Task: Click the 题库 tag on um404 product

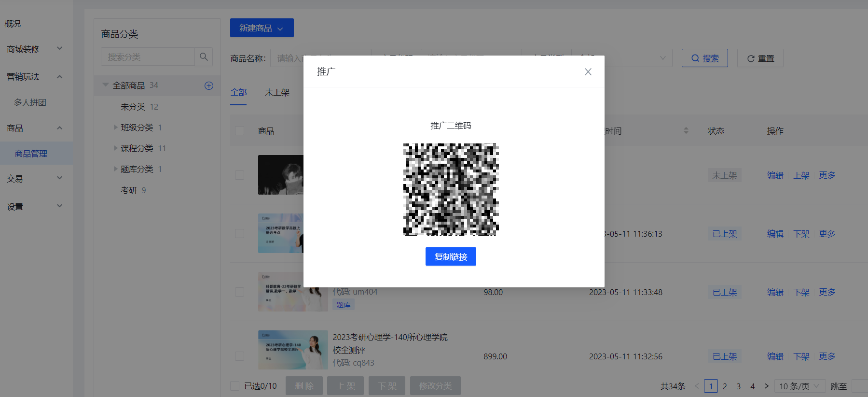Action: (344, 305)
